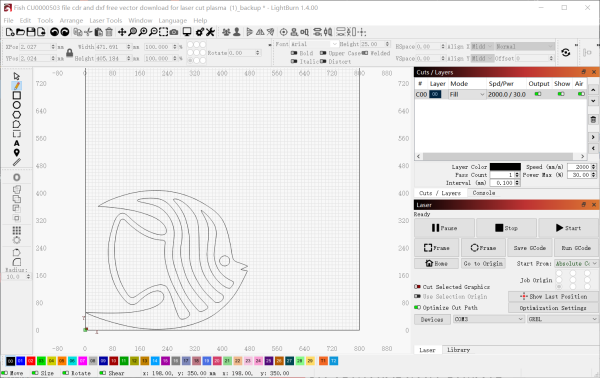Click the Optimization Settings button
Screen dimensions: 600x378
click(x=553, y=308)
